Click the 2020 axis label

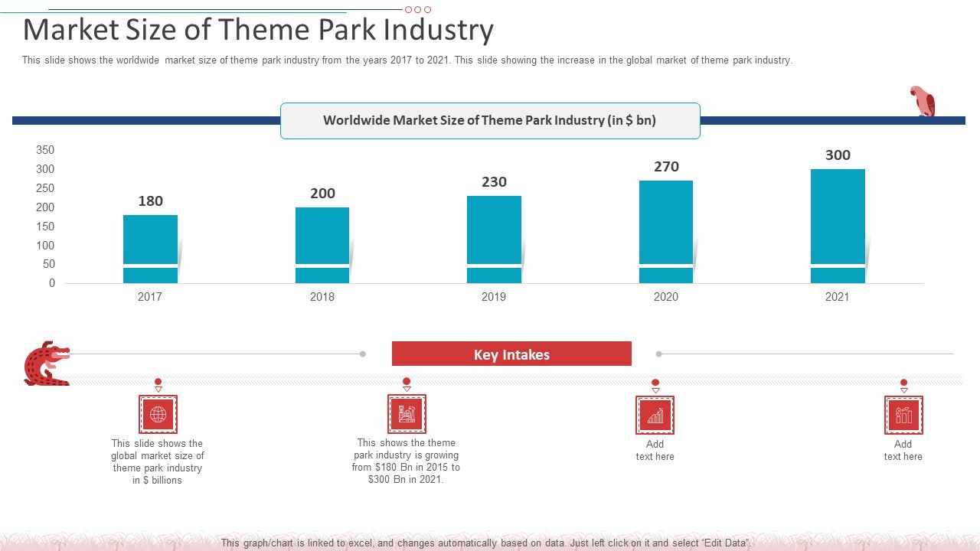666,297
